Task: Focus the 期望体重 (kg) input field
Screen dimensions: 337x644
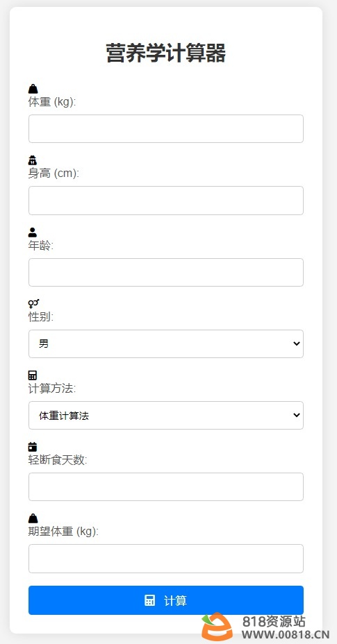Action: tap(166, 559)
